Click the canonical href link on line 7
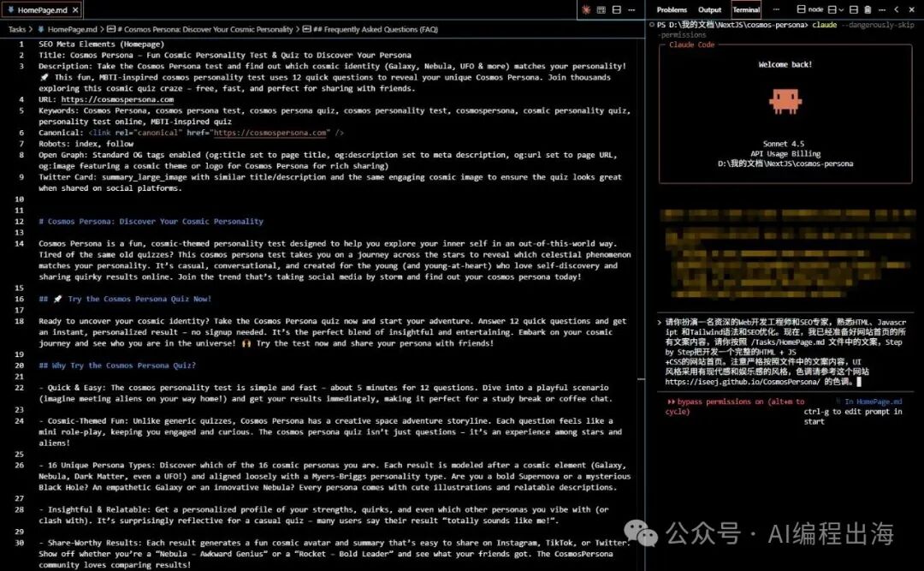This screenshot has height=571, width=924. click(270, 133)
